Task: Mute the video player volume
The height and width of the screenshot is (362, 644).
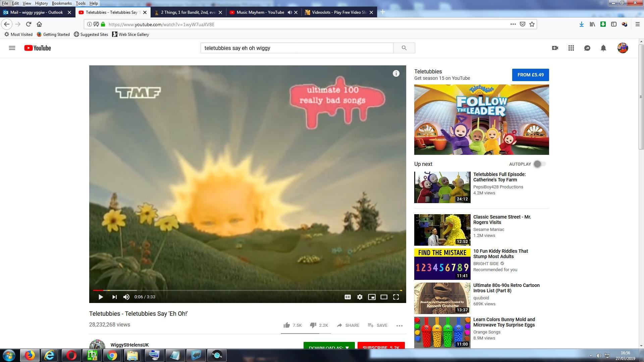Action: (x=126, y=297)
